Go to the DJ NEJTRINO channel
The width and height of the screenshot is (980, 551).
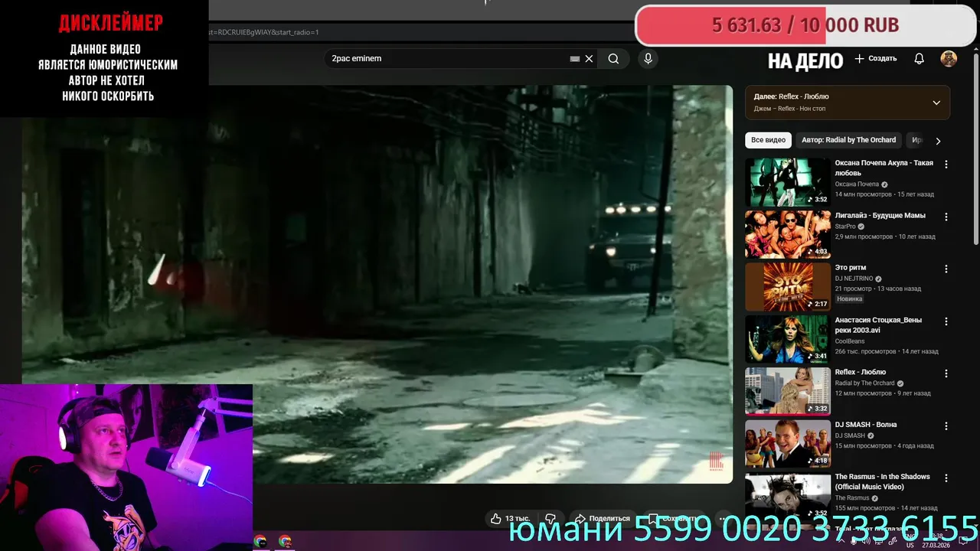point(854,279)
